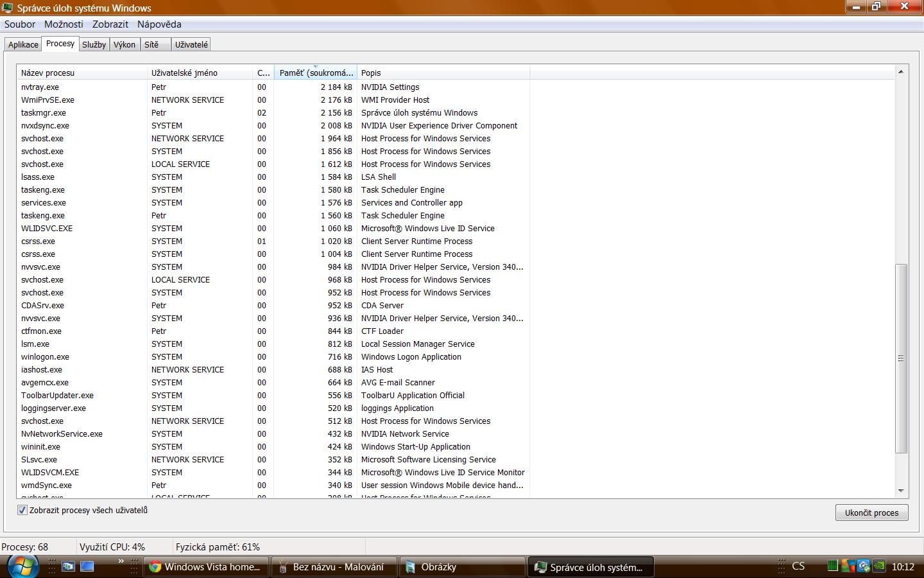
Task: Expand the quick launch overflow chevron
Action: click(x=121, y=561)
